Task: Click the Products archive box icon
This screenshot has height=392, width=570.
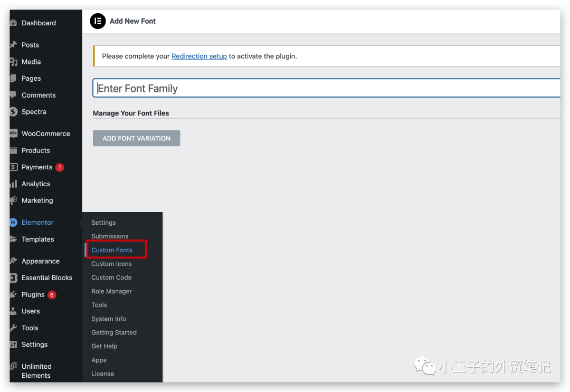Action: coord(13,150)
